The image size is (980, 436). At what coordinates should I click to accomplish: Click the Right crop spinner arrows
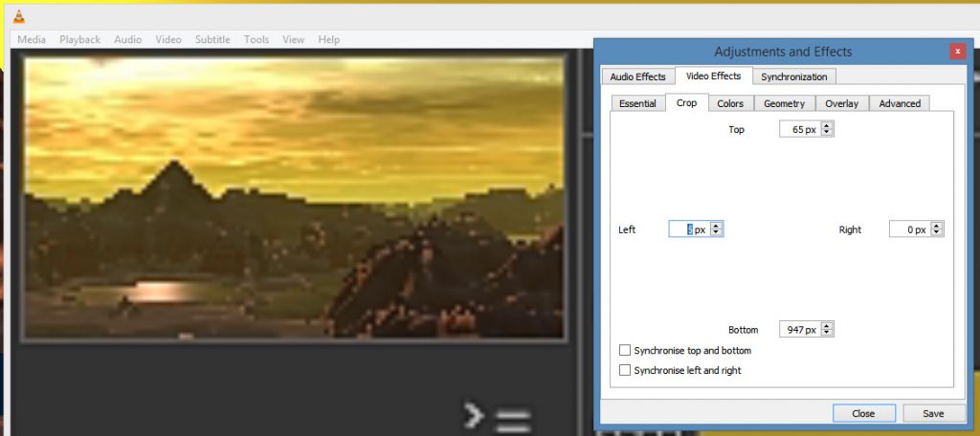[936, 229]
